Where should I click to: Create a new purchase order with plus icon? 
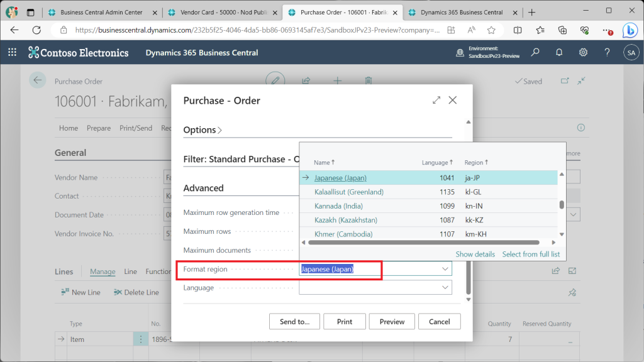[337, 80]
